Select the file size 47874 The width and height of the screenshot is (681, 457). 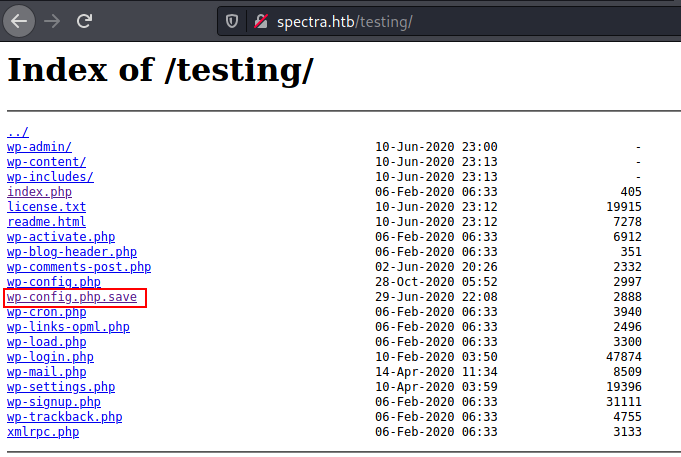(624, 357)
